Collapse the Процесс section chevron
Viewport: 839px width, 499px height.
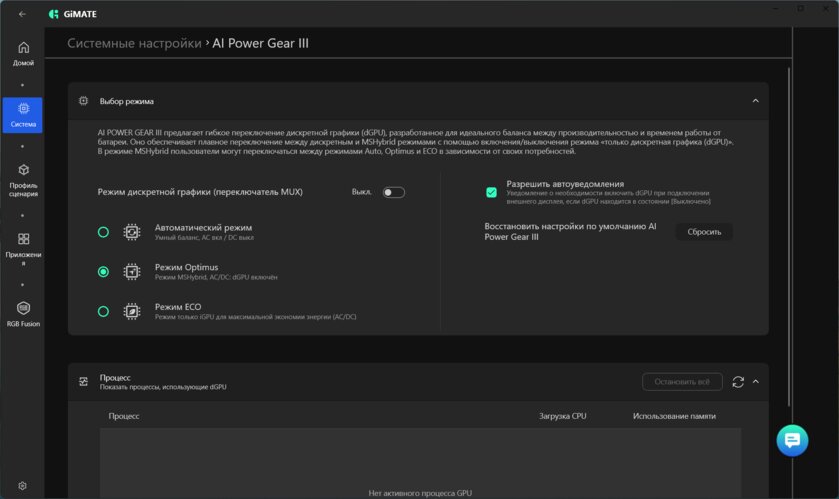[756, 382]
